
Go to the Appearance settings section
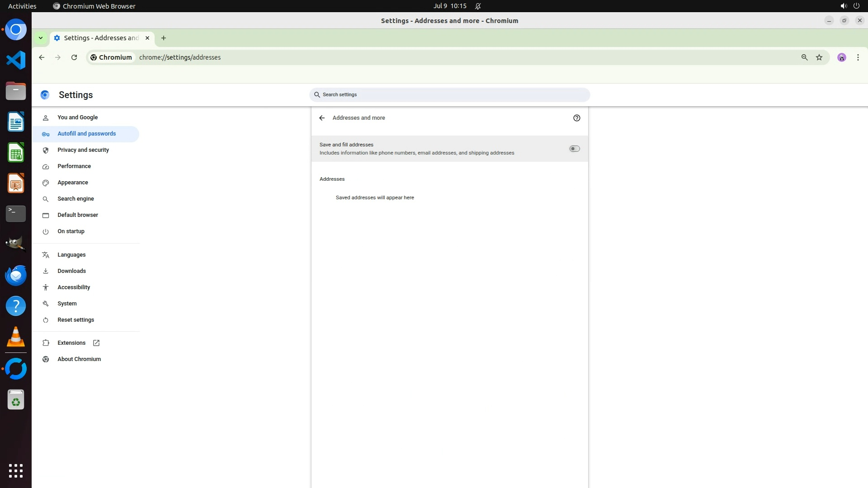click(x=73, y=183)
